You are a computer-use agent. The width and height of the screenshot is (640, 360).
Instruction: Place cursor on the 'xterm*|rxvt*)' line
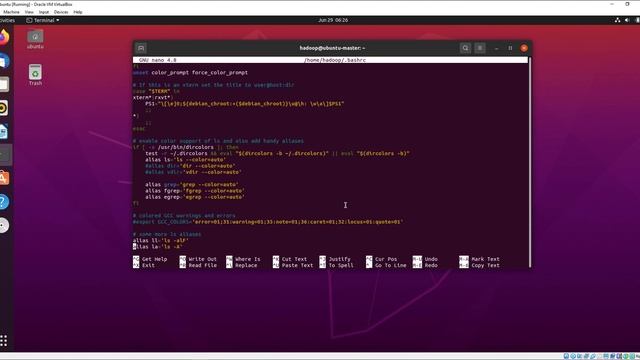tap(153, 98)
